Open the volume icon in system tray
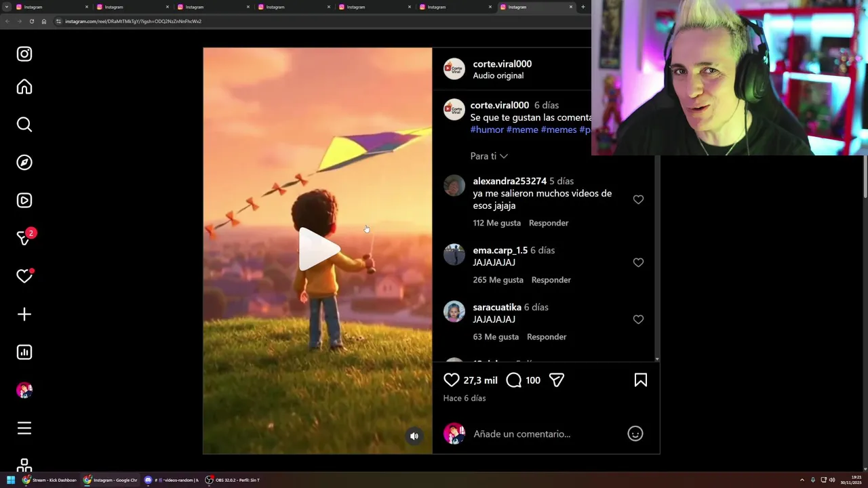The height and width of the screenshot is (488, 868). pyautogui.click(x=832, y=480)
